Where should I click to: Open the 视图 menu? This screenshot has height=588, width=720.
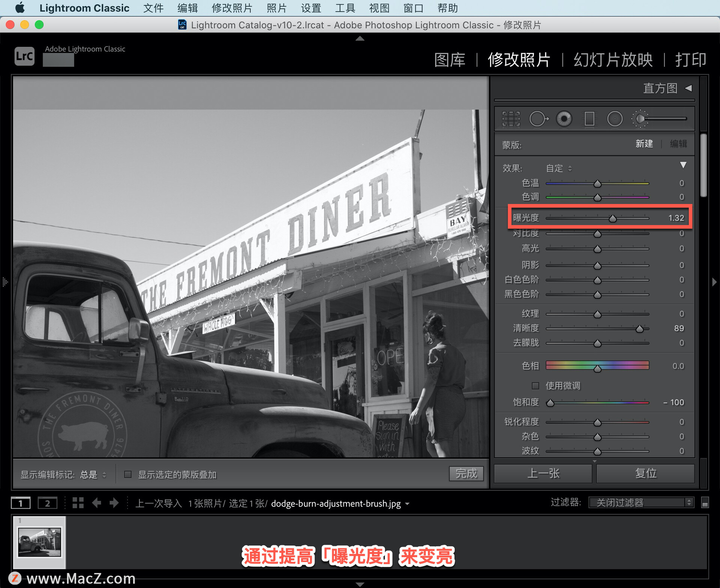point(379,8)
